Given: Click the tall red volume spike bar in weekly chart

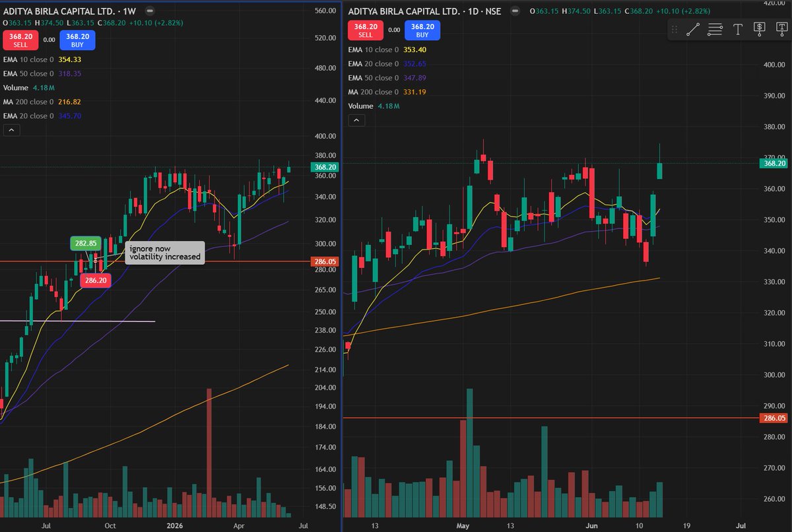Looking at the screenshot, I should pos(209,452).
